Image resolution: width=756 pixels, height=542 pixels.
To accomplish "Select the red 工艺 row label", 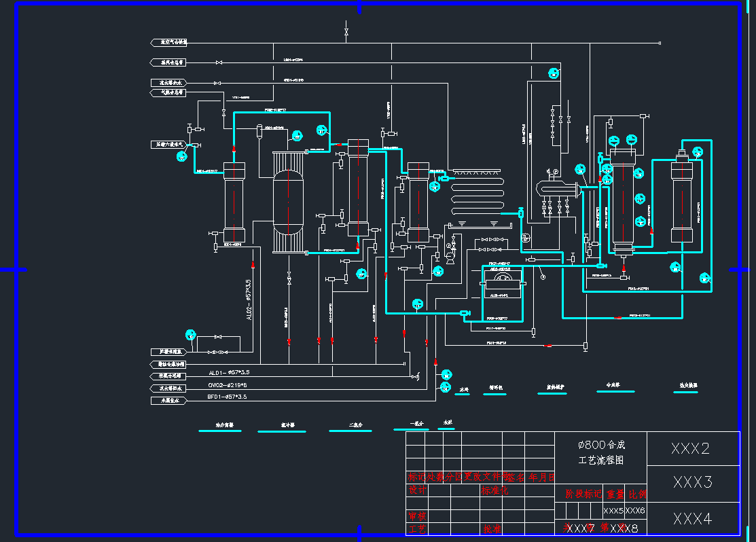I will pos(418,529).
